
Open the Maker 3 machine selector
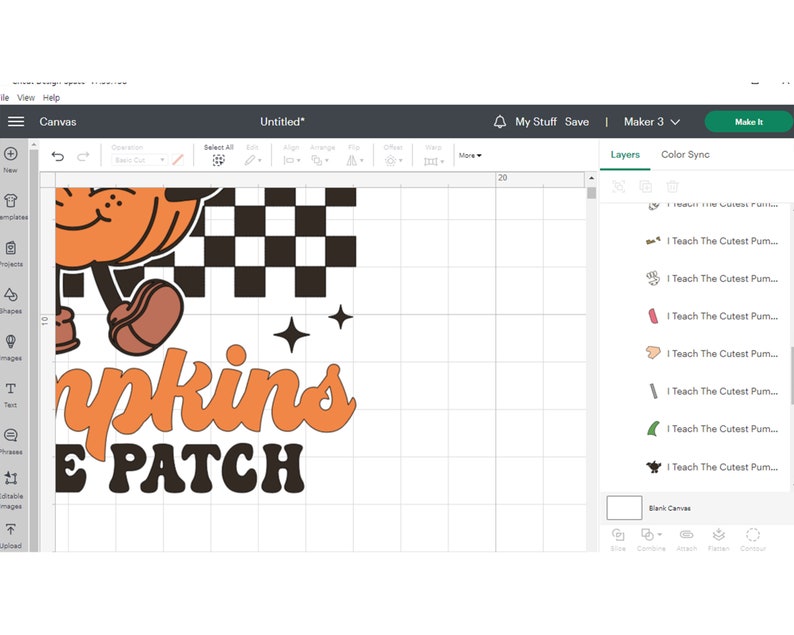(x=651, y=122)
